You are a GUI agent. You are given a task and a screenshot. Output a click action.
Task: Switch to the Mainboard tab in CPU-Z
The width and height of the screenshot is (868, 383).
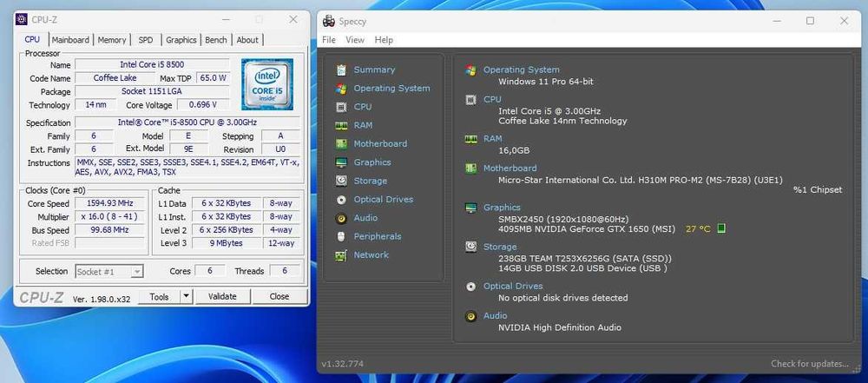coord(70,40)
